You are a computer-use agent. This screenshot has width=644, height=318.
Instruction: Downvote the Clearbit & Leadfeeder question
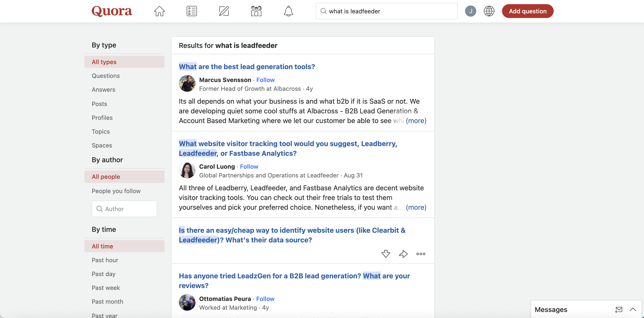385,254
